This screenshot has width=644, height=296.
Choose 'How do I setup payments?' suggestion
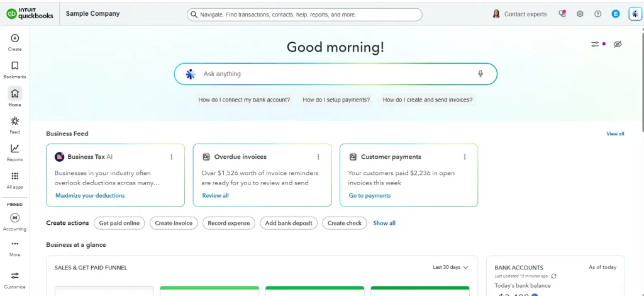point(336,100)
